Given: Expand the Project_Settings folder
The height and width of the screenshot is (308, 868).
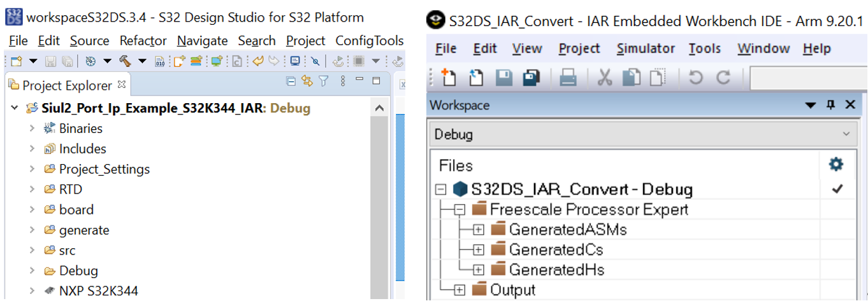Looking at the screenshot, I should pos(32,169).
